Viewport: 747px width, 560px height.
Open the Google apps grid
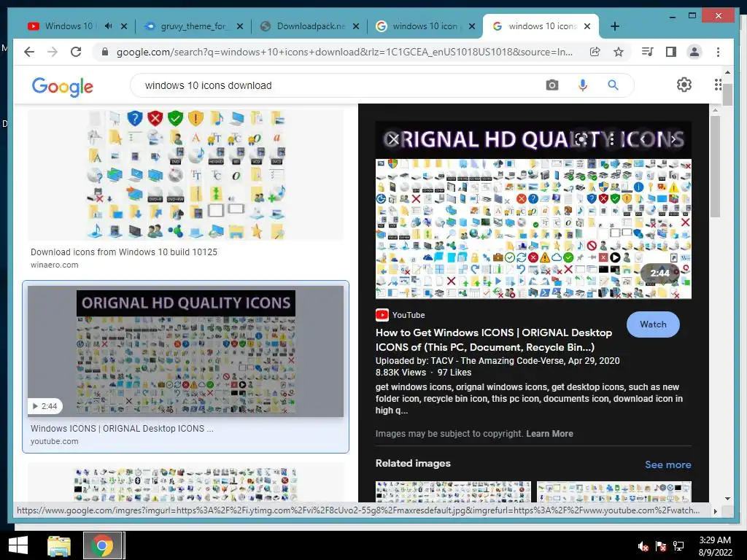coord(718,85)
